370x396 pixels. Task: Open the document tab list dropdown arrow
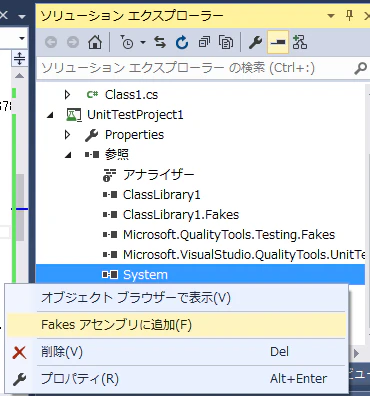22,16
